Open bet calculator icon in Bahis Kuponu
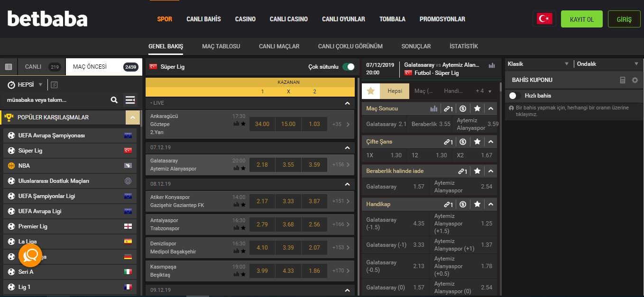This screenshot has width=644, height=297. 623,80
